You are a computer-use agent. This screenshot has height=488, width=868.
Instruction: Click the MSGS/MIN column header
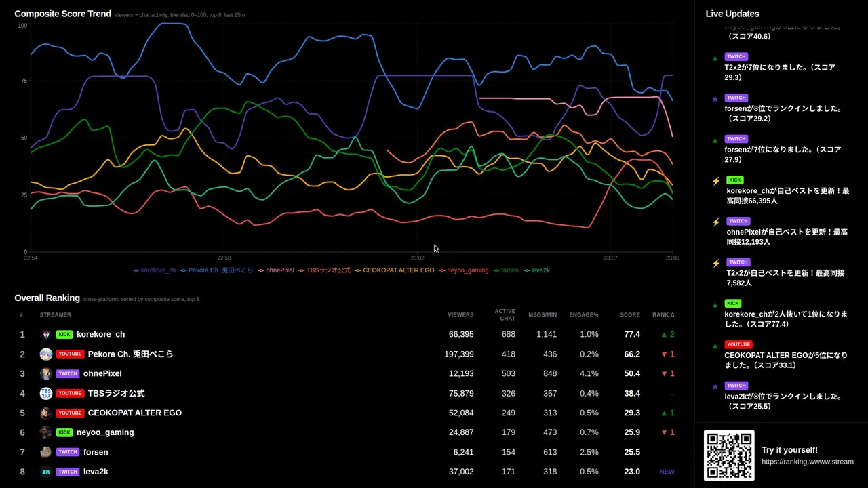(542, 315)
